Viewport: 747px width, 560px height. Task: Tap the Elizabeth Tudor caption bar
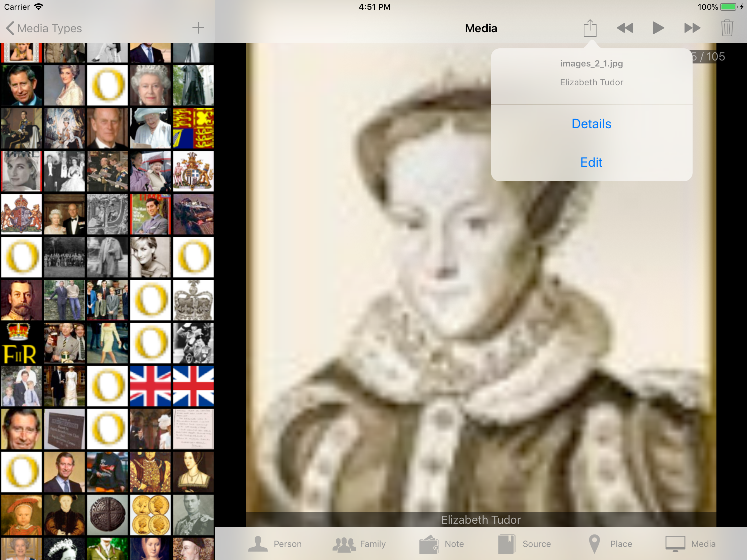point(481,519)
